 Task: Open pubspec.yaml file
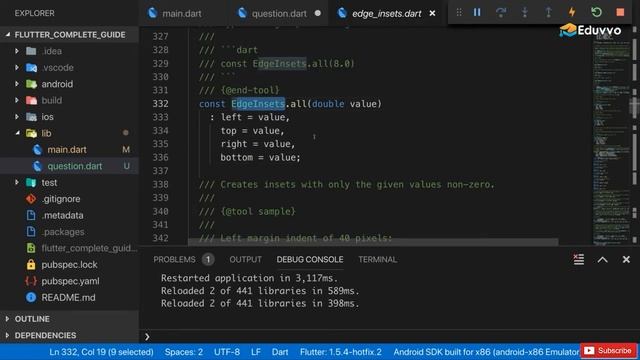(x=70, y=281)
